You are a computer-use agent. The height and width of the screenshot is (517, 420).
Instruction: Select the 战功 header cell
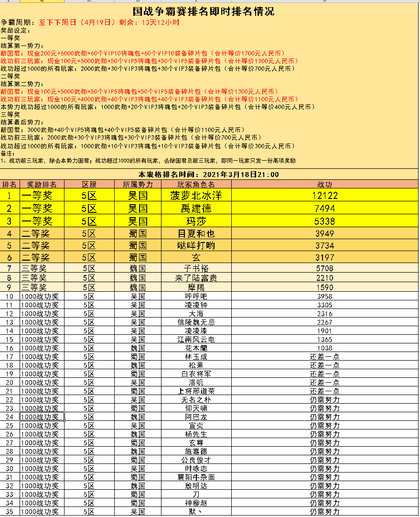pyautogui.click(x=325, y=184)
